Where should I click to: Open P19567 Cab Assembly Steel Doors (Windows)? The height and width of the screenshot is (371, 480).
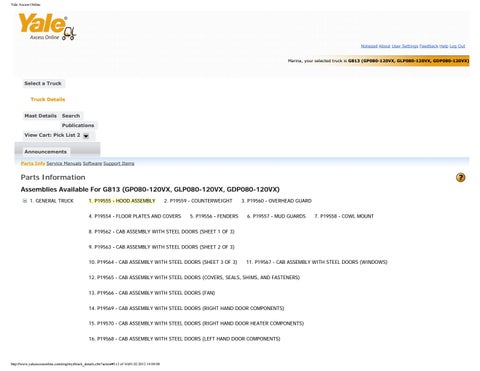click(x=317, y=262)
